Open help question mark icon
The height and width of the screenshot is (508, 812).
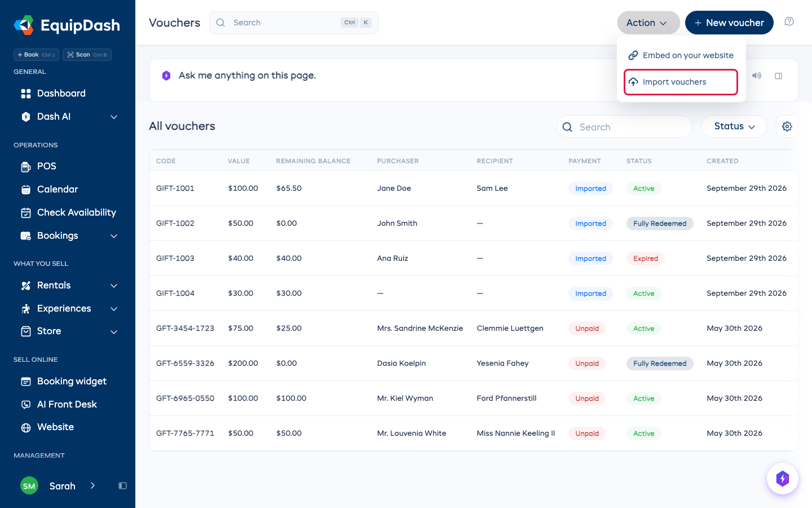[789, 21]
